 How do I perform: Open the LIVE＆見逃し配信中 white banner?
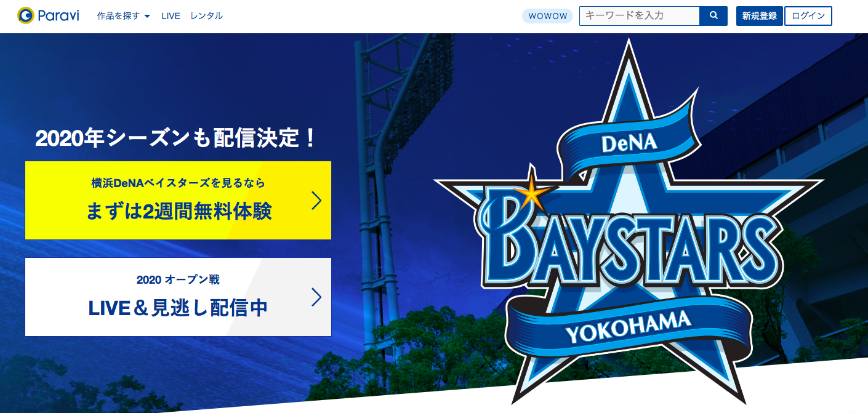[178, 297]
